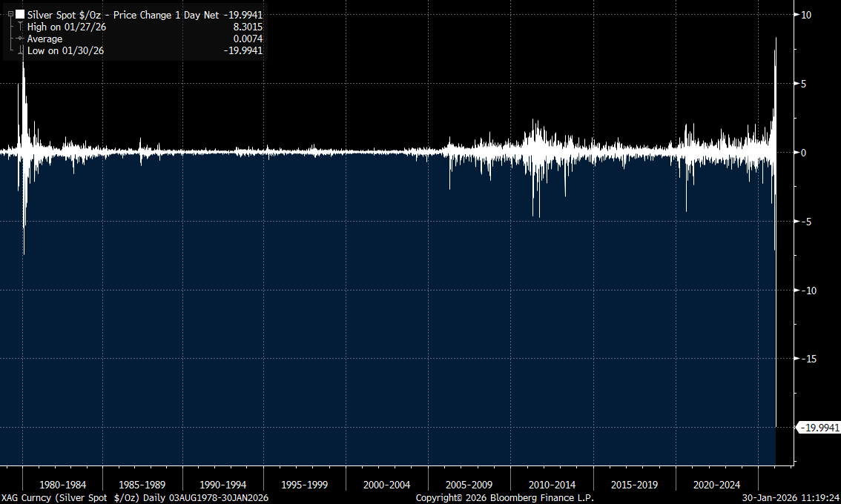Click the XAG Curncy ticker description footer
This screenshot has width=841, height=504.
[135, 498]
